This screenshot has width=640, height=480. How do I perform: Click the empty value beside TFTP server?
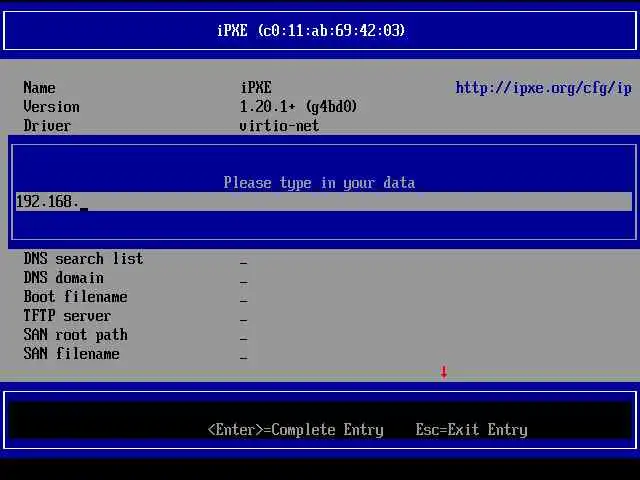pyautogui.click(x=244, y=318)
